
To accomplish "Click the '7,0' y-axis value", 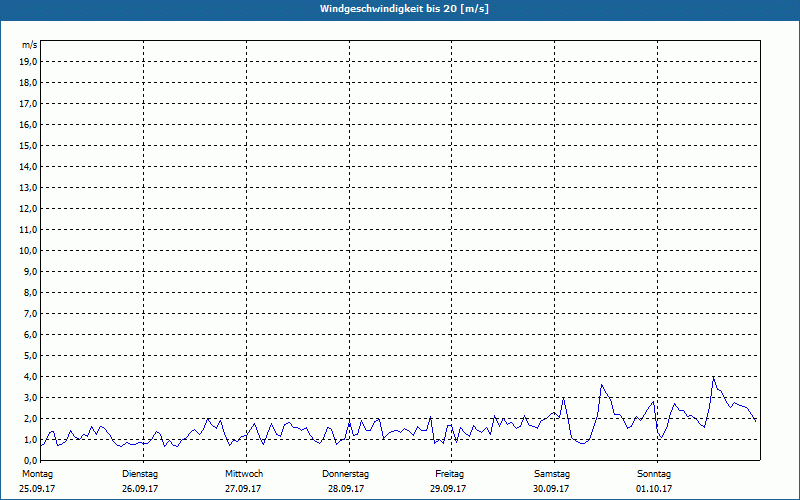I will 31,313.
